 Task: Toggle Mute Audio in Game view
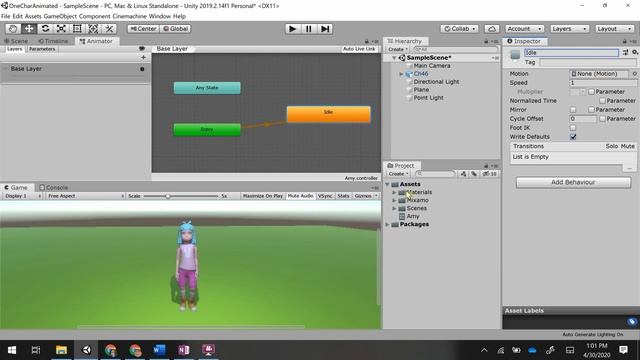300,196
